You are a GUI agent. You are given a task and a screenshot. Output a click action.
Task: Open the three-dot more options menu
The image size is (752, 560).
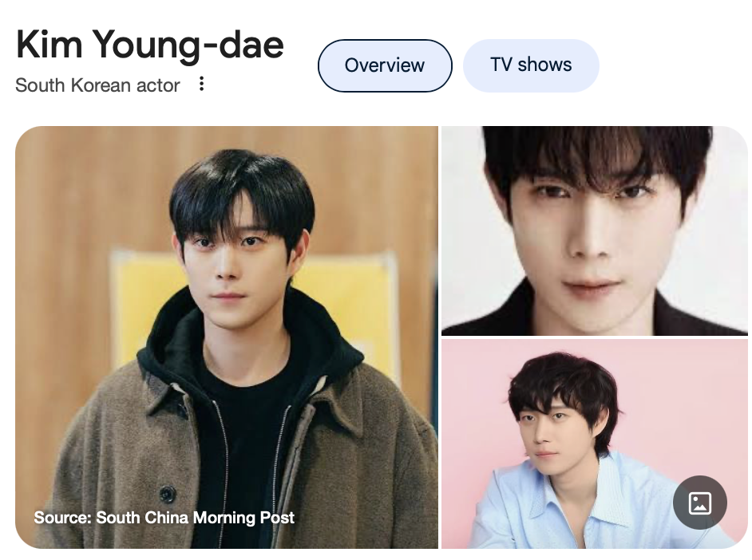(201, 84)
